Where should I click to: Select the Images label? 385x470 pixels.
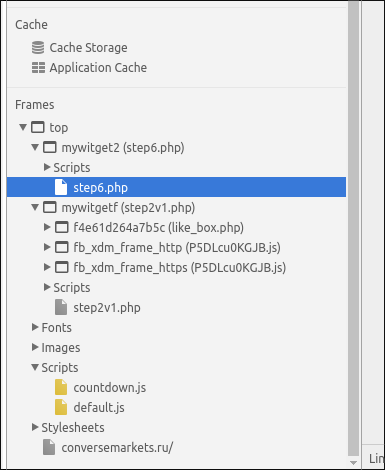61,348
